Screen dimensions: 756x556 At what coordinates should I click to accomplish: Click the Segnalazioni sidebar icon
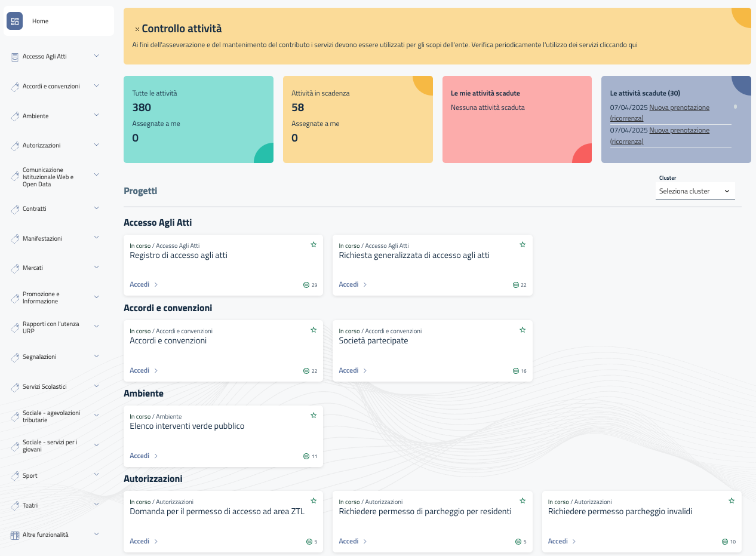coord(14,356)
